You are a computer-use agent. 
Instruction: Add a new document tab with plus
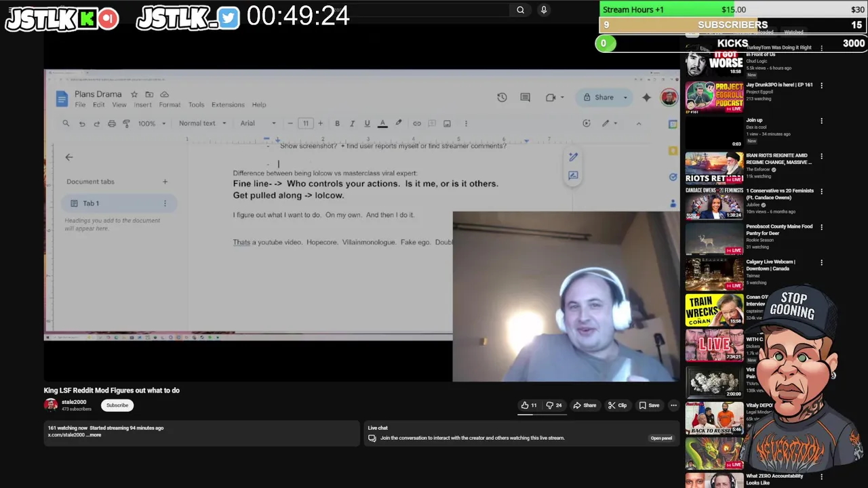pos(165,182)
